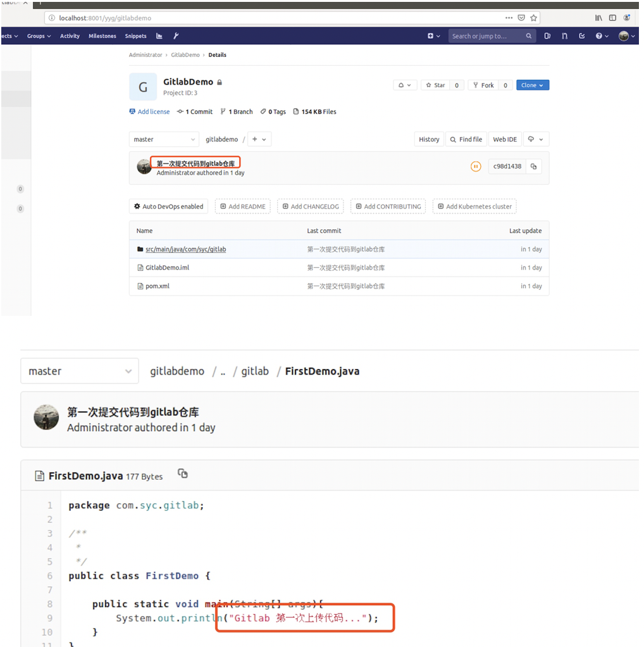This screenshot has height=647, width=644.
Task: Open the instance statistics chart icon
Action: click(x=159, y=36)
